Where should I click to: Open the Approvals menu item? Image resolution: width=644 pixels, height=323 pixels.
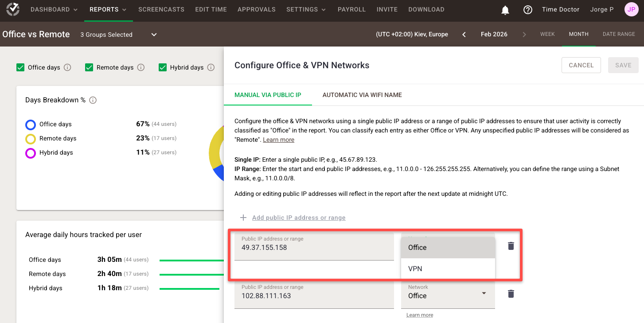(257, 9)
